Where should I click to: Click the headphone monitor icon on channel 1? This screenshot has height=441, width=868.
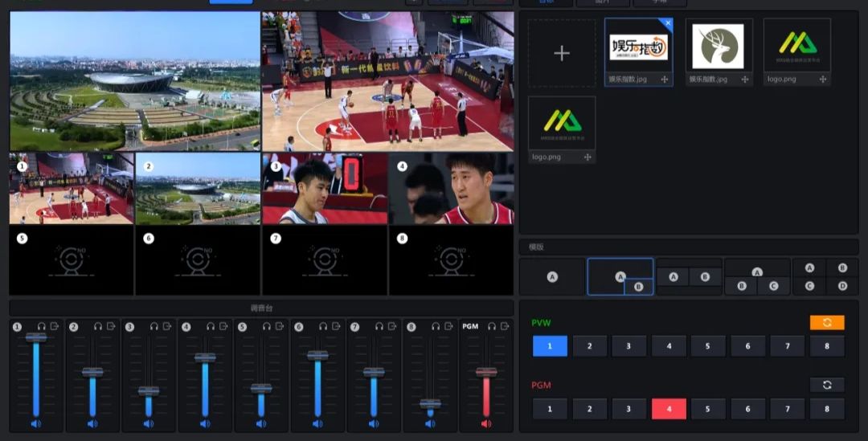pyautogui.click(x=41, y=326)
